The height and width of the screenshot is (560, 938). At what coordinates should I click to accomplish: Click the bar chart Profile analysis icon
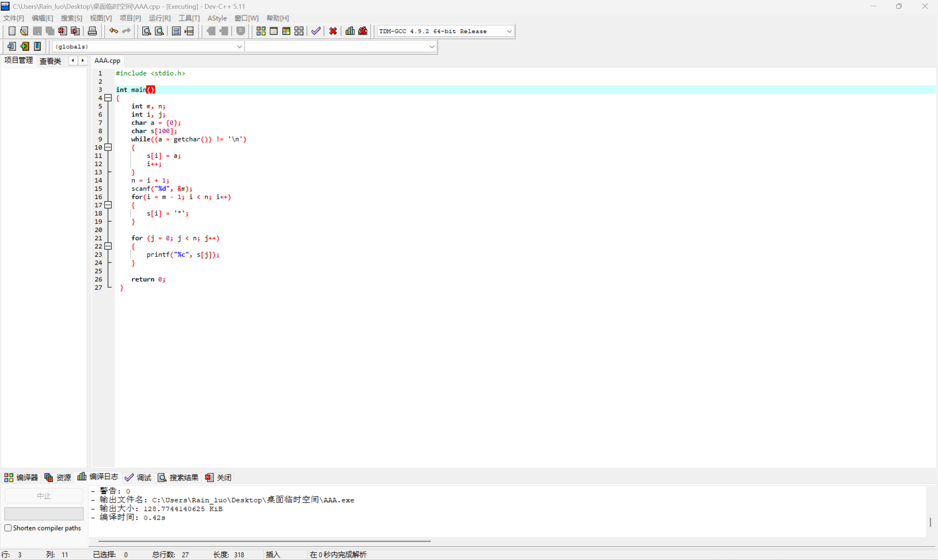coord(350,31)
